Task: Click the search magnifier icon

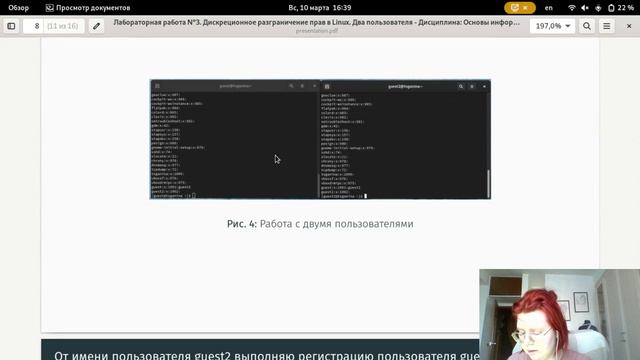Action: 587,26
